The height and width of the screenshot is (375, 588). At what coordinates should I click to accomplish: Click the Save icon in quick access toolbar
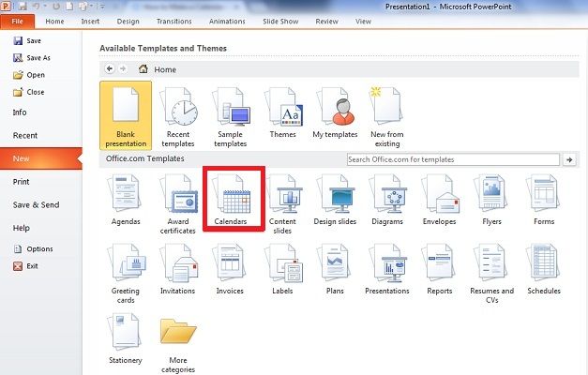[22, 6]
